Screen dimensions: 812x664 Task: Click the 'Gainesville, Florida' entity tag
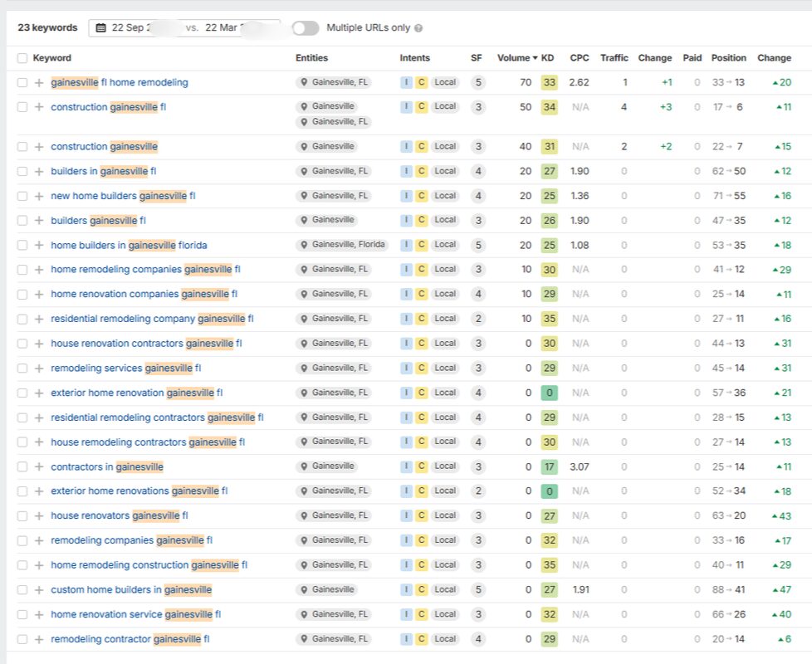tap(342, 245)
